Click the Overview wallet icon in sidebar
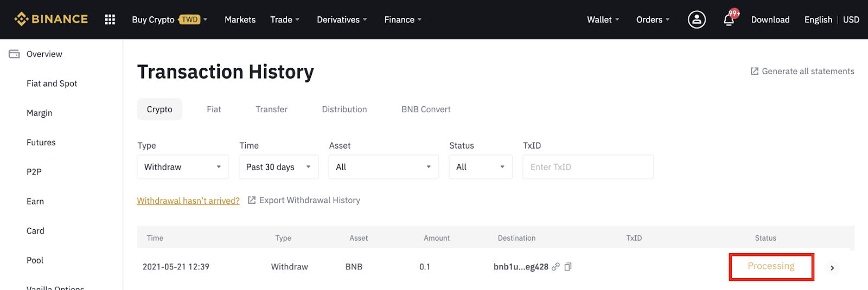This screenshot has height=290, width=868. [x=14, y=54]
